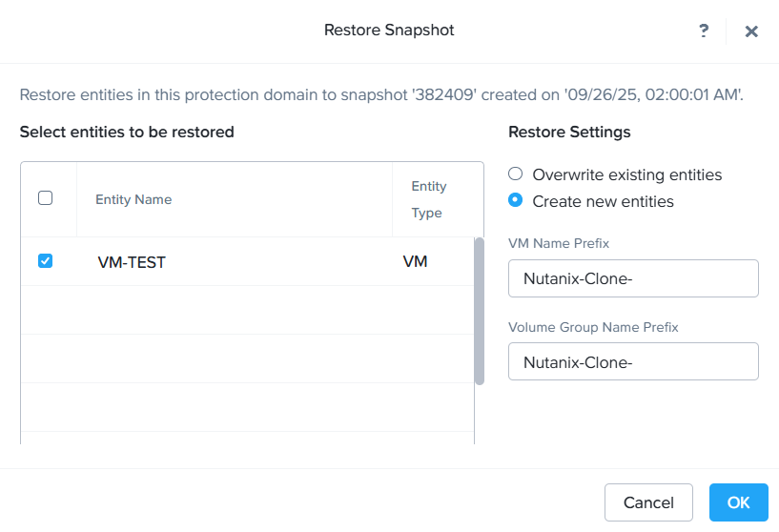Click the VM type cell for VM-TEST
The height and width of the screenshot is (532, 779).
(415, 261)
